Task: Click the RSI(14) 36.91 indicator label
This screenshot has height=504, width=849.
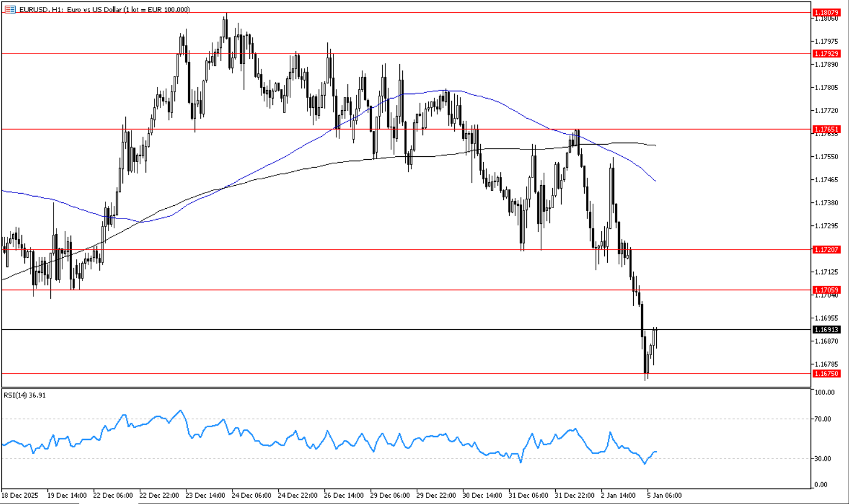Action: [25, 395]
